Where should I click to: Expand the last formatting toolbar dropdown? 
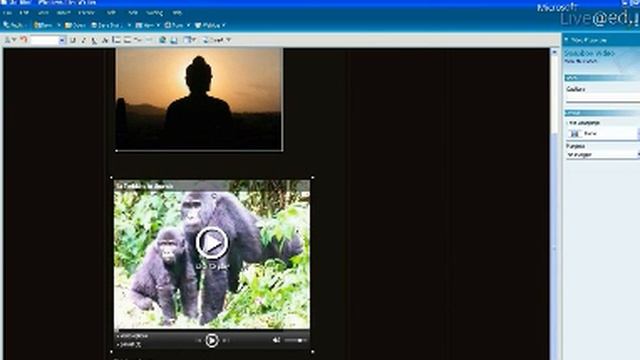tap(229, 40)
